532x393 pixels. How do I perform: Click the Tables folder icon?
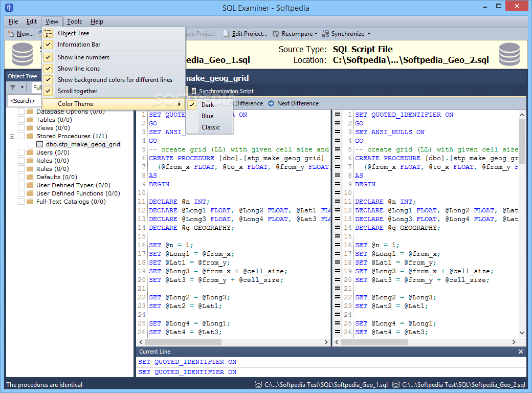coord(30,120)
